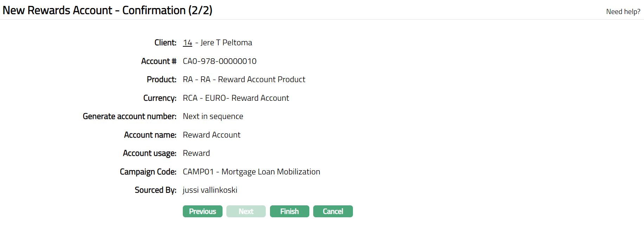The height and width of the screenshot is (225, 644).
Task: Go back with the Previous button
Action: click(x=202, y=211)
